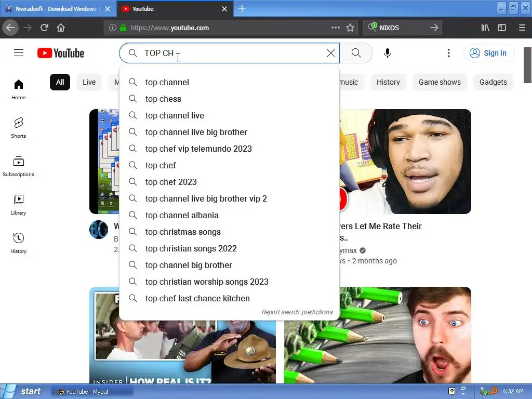
Task: Select the All filter chip
Action: point(60,82)
